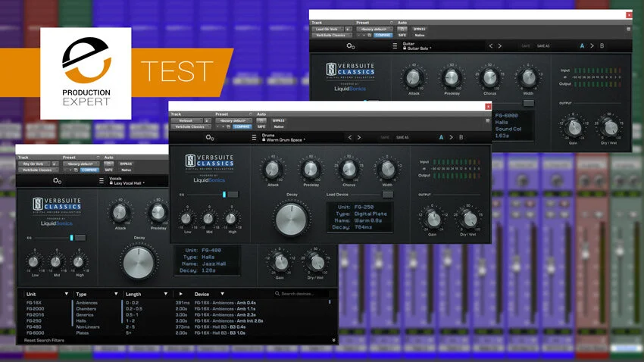
Task: Toggle COMPARE in Warm Drum Space window
Action: 242,126
